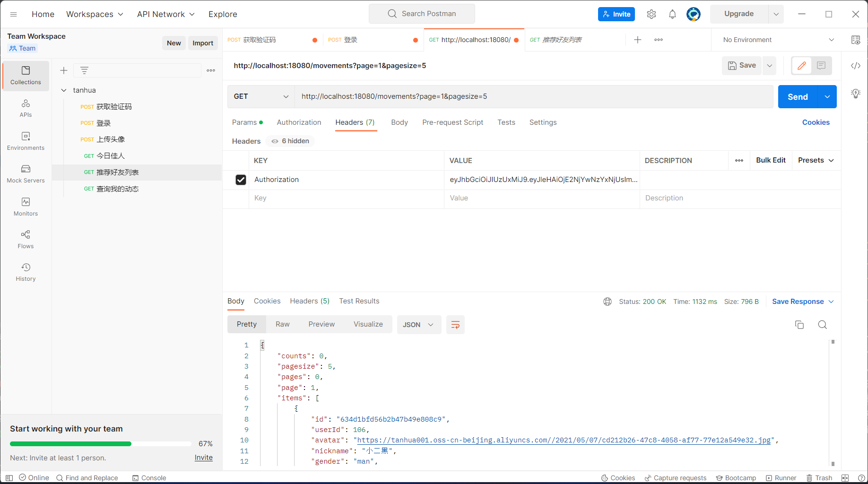Search within the response body
This screenshot has height=484, width=868.
pyautogui.click(x=823, y=325)
